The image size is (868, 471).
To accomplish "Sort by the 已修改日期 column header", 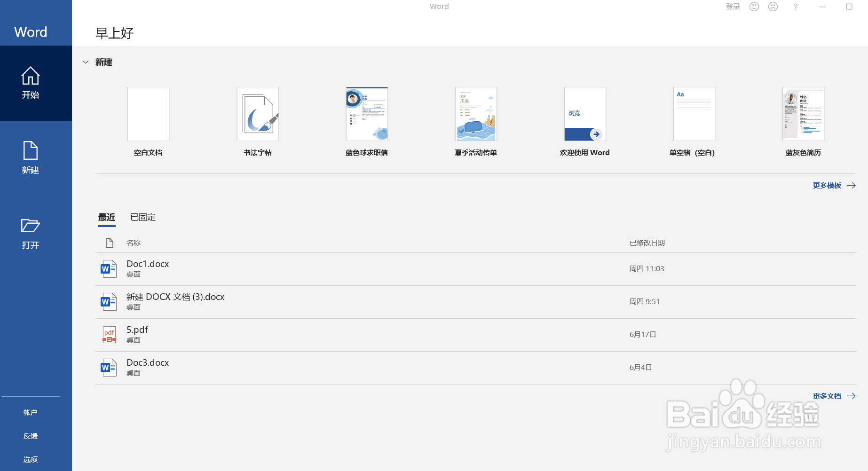I will (647, 243).
